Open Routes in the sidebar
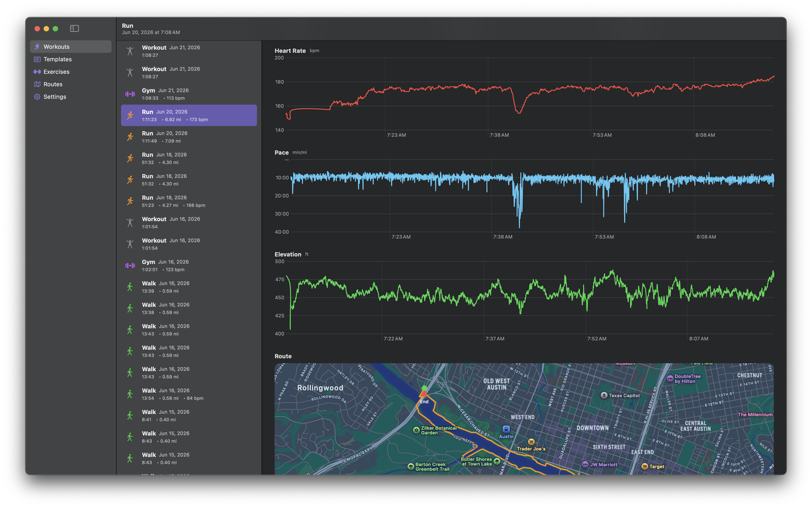The height and width of the screenshot is (508, 812). 71,84
